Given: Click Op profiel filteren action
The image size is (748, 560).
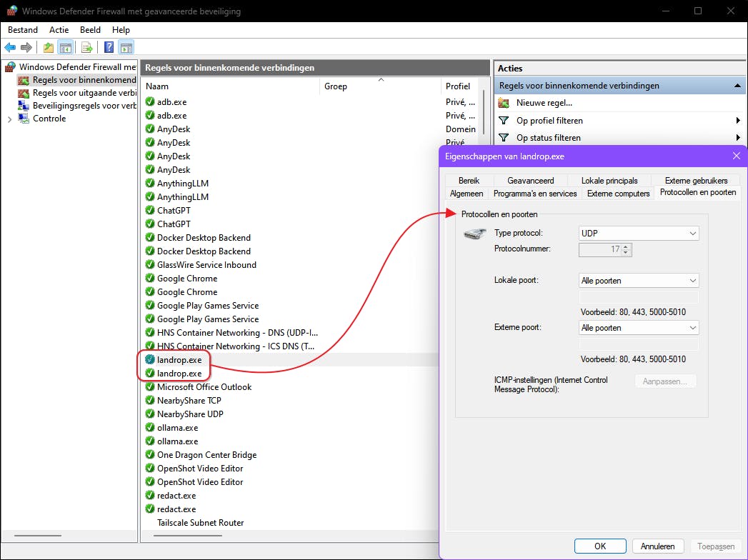Looking at the screenshot, I should (x=549, y=120).
